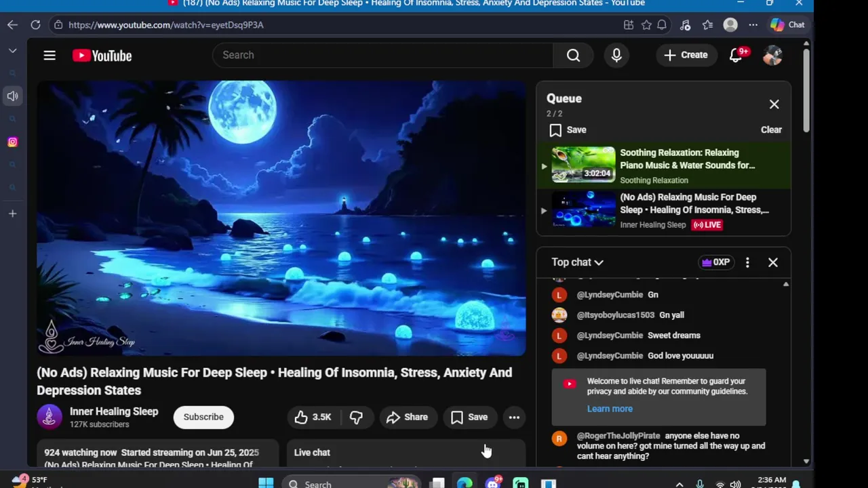Go back with the browser arrow
This screenshot has height=488, width=868.
point(12,24)
